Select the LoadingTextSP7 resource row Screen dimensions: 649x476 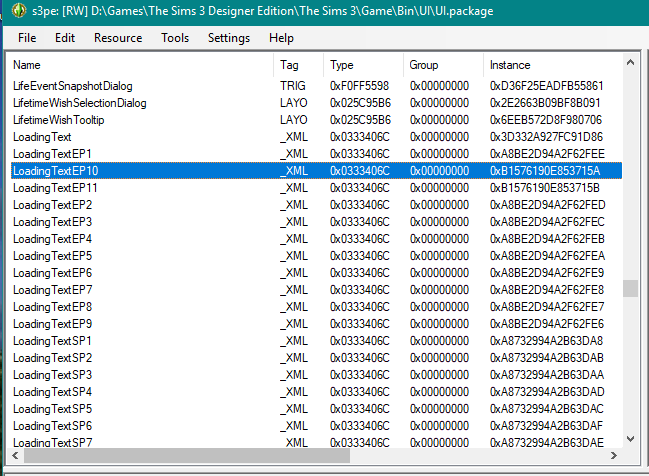coord(316,442)
